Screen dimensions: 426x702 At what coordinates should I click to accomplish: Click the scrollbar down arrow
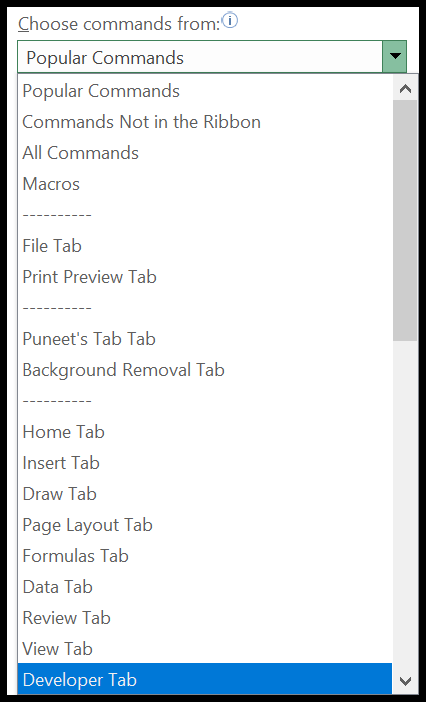tap(405, 682)
